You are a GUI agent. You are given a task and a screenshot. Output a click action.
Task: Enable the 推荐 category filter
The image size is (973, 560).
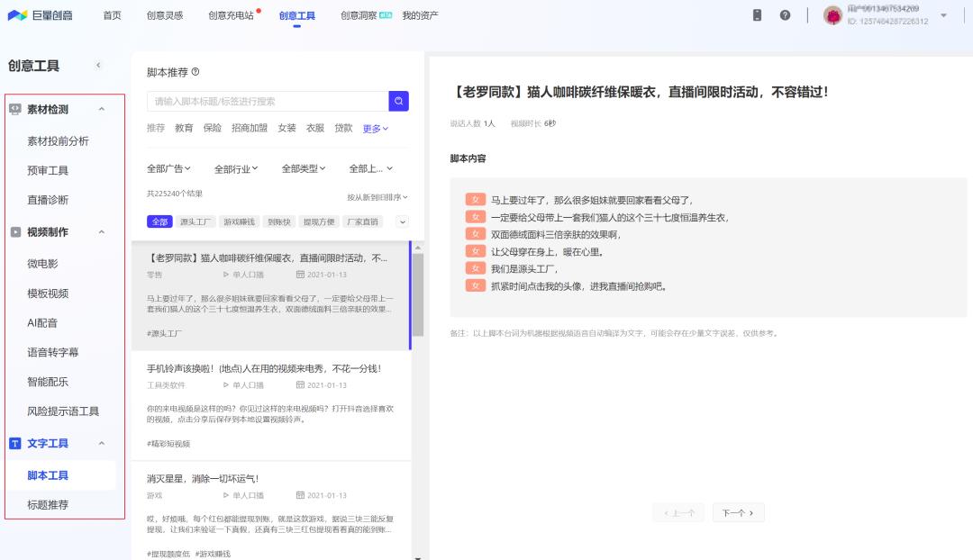154,129
